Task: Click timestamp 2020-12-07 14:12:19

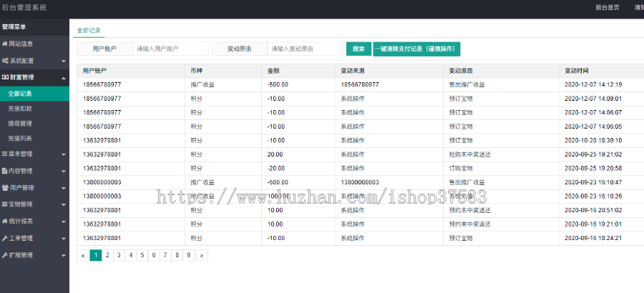Action: (593, 85)
